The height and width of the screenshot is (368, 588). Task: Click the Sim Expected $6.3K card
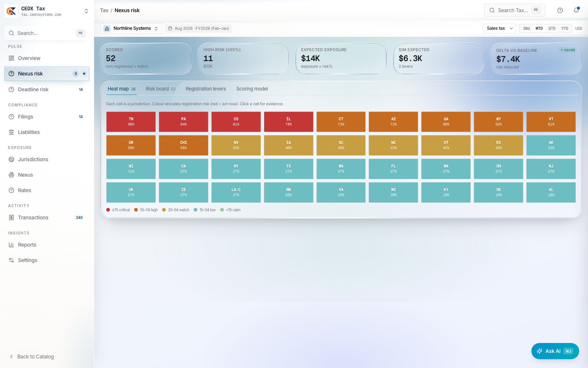pyautogui.click(x=438, y=59)
